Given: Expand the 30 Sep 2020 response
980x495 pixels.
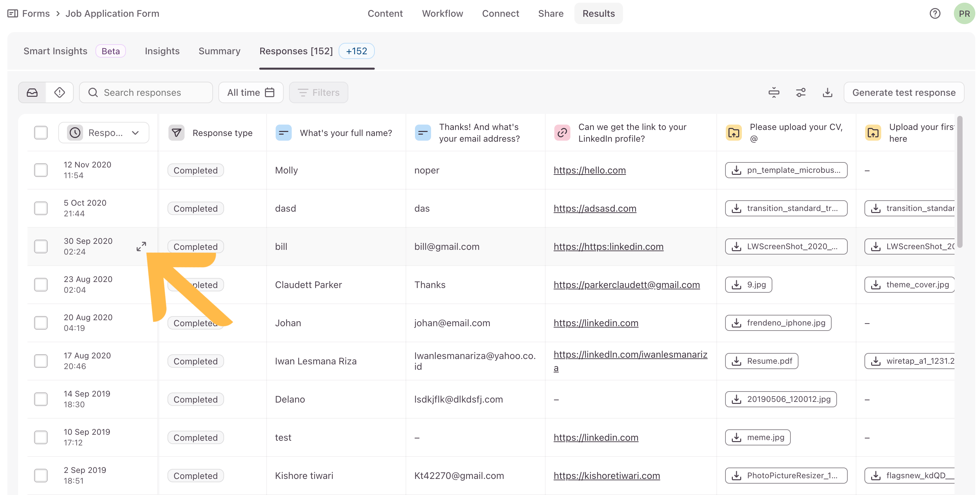Looking at the screenshot, I should [x=141, y=246].
